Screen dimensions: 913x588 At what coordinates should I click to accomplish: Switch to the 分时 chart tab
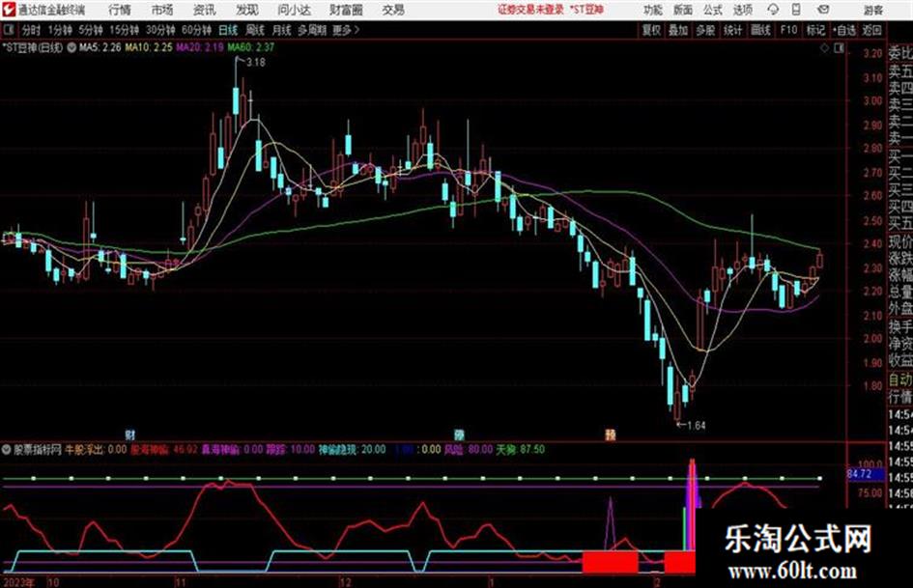tap(31, 30)
